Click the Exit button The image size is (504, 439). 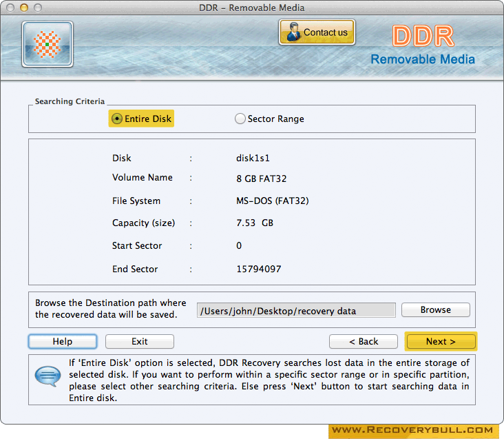(140, 341)
